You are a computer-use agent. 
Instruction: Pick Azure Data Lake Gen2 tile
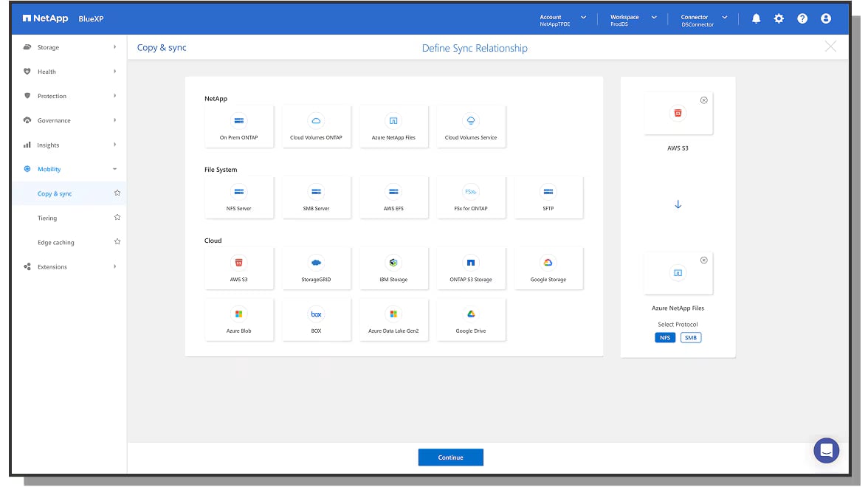pyautogui.click(x=393, y=320)
